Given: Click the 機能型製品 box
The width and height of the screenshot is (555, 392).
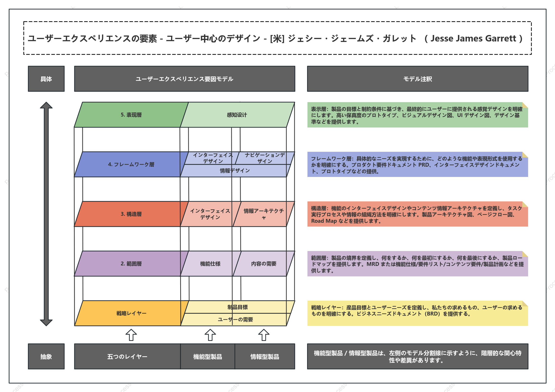Looking at the screenshot, I should click(208, 357).
